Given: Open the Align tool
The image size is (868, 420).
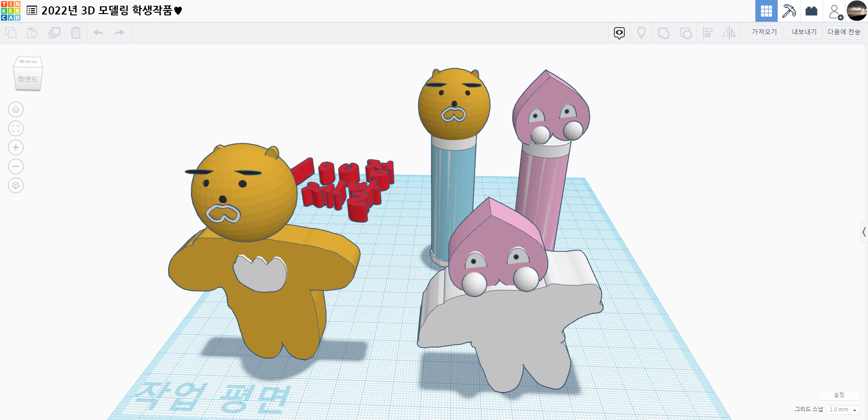Looking at the screenshot, I should click(708, 33).
